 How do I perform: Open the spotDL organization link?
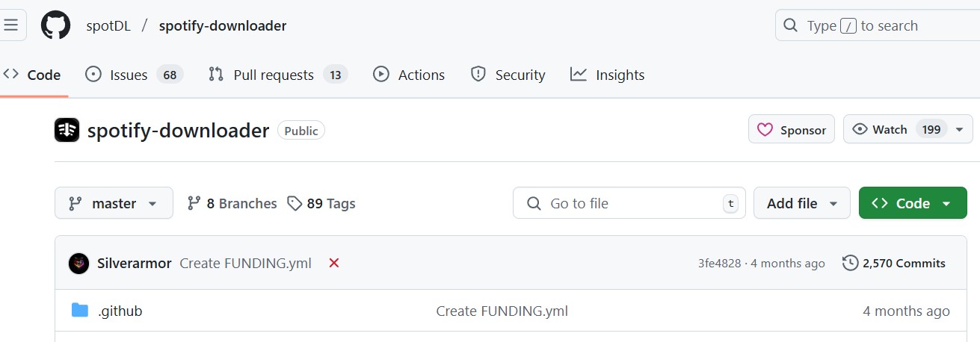tap(108, 25)
